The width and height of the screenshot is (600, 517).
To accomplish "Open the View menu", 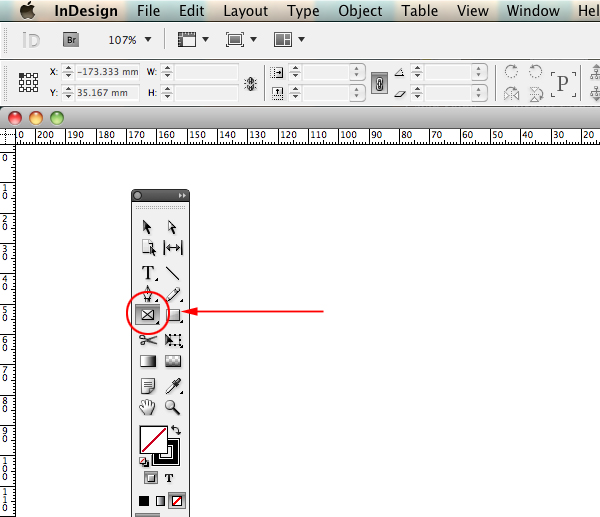I will point(473,11).
